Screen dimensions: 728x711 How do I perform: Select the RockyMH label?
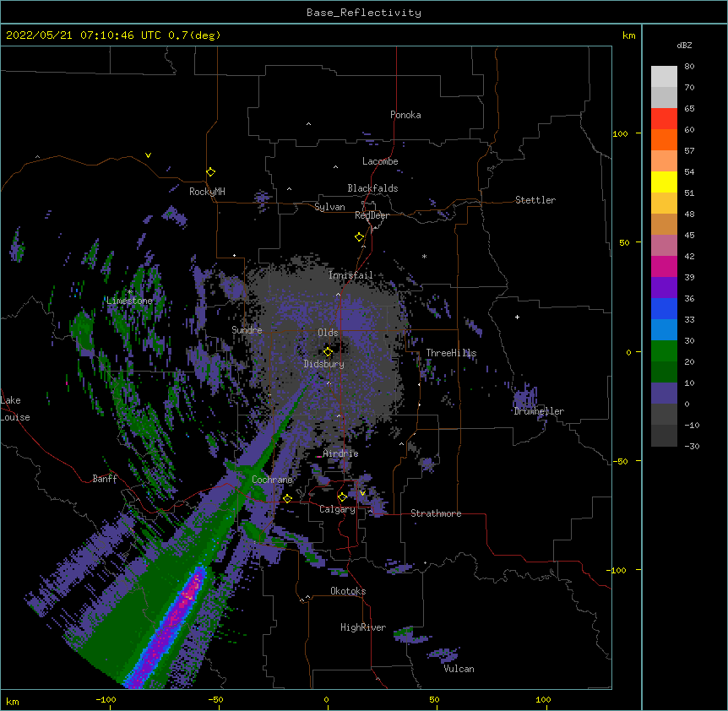(x=207, y=192)
